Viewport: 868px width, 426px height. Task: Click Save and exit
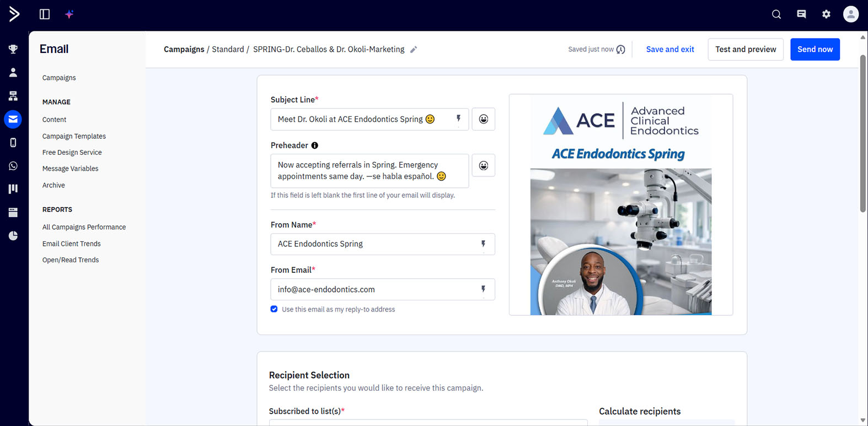click(x=670, y=50)
